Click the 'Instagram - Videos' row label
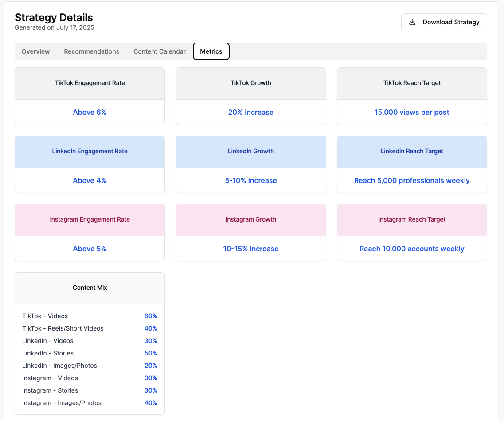 50,378
